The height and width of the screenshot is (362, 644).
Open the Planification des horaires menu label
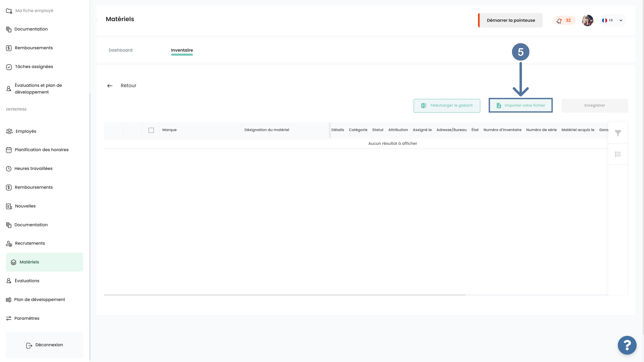(42, 150)
